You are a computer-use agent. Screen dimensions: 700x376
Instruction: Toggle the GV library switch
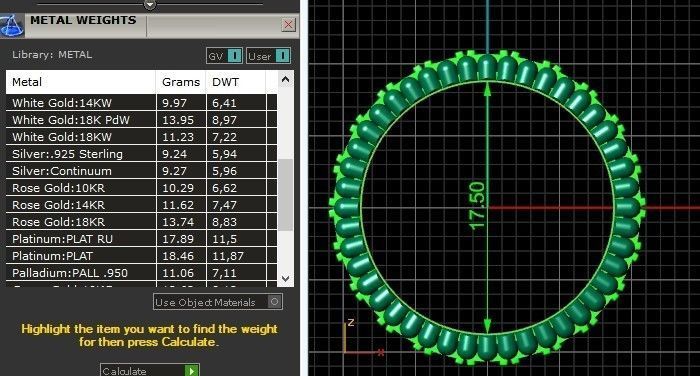click(225, 56)
